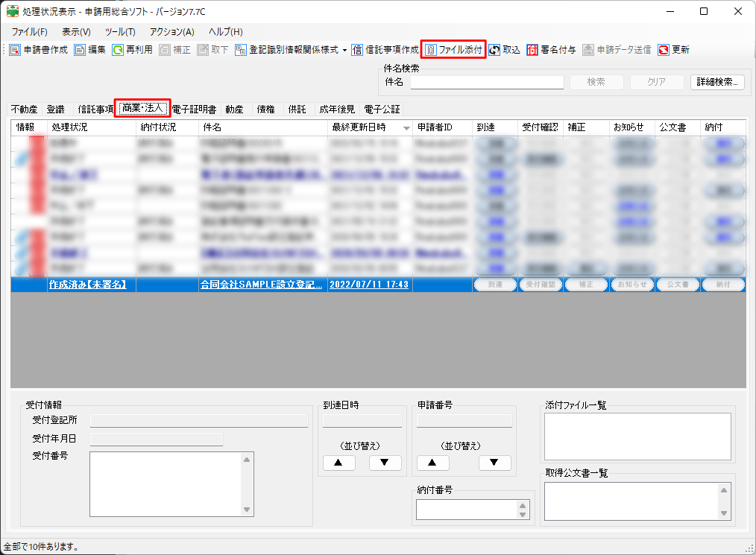
Task: Open the 登記識別情報関係様式 dropdown arrow
Action: click(x=345, y=50)
